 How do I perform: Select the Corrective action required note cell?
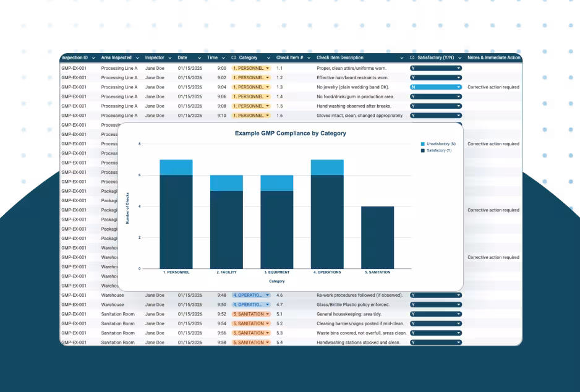click(493, 87)
